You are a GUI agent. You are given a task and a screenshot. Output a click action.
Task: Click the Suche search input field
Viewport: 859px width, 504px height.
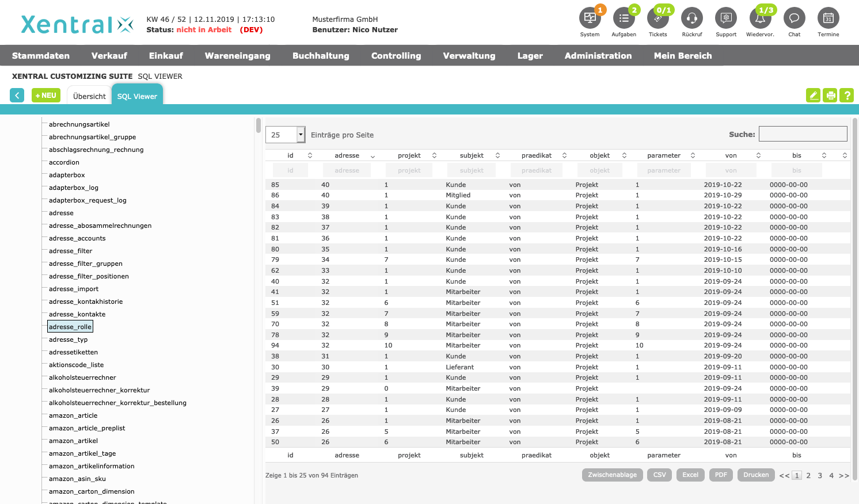coord(803,134)
